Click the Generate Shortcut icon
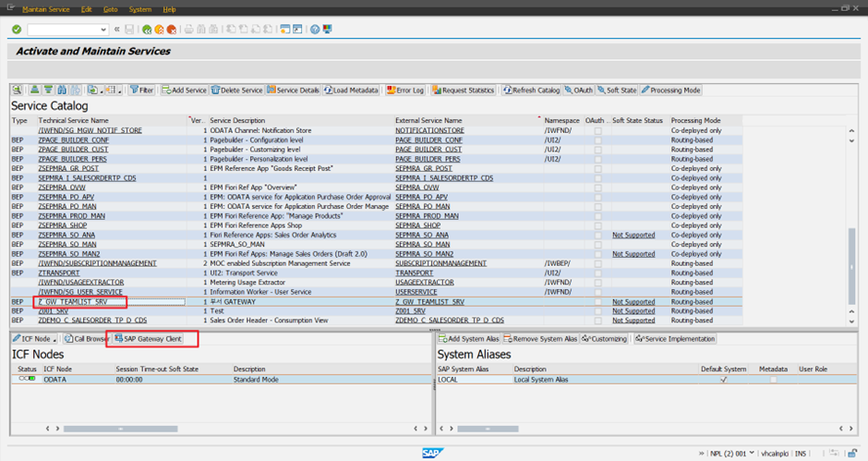Screen dimensions: 868x461 pyautogui.click(x=297, y=30)
